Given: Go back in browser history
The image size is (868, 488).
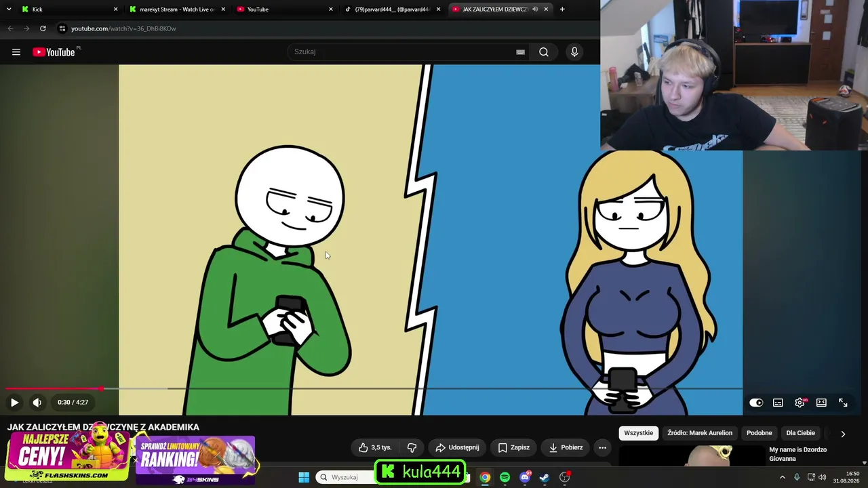Looking at the screenshot, I should pos(10,28).
